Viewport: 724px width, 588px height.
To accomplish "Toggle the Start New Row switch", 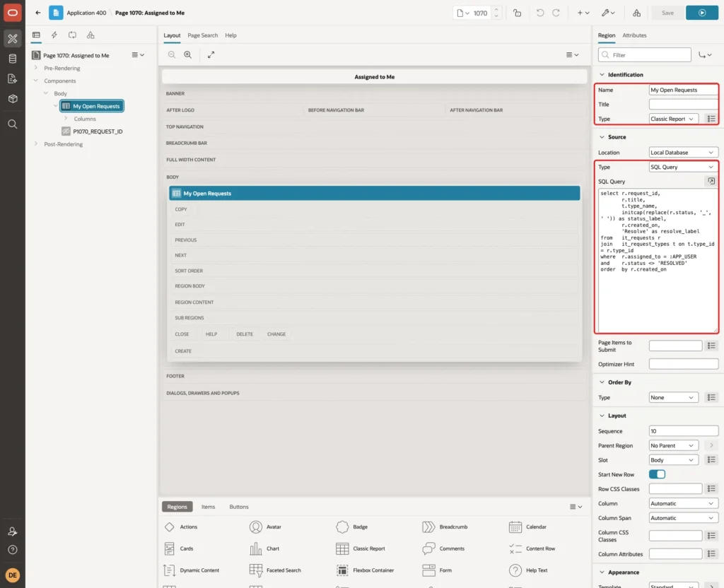I will pyautogui.click(x=657, y=474).
